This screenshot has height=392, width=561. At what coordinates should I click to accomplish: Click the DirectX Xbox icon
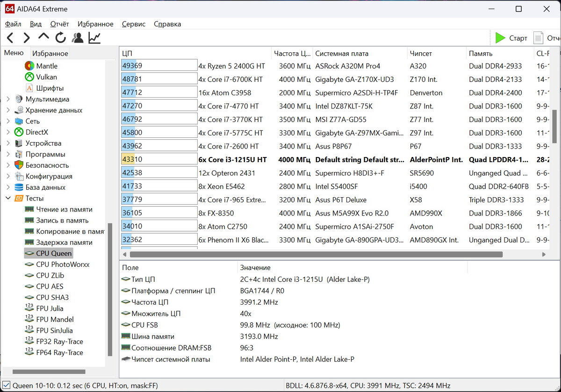[19, 132]
